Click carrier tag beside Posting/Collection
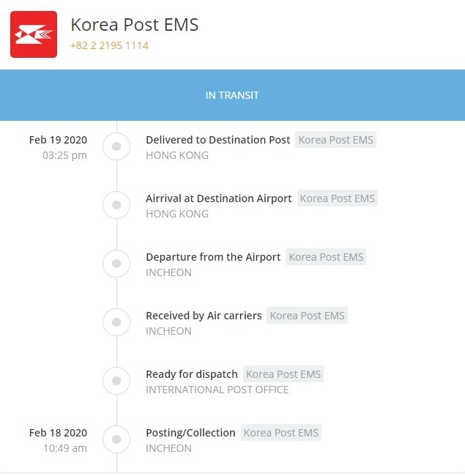465x476 pixels. tap(281, 433)
